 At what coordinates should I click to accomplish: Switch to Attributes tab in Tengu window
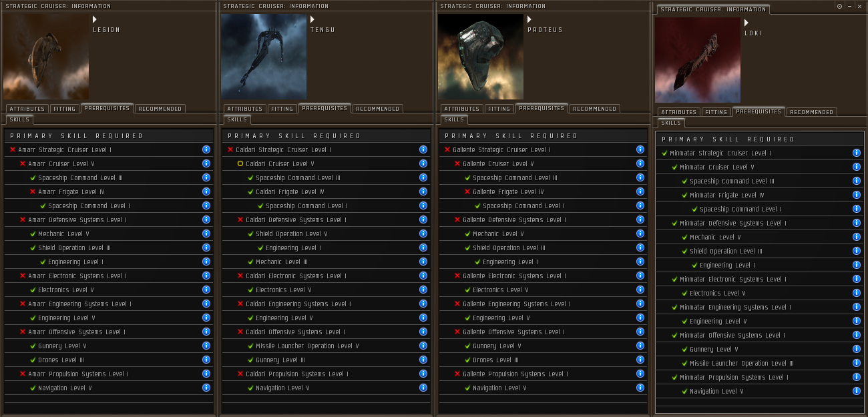point(245,109)
